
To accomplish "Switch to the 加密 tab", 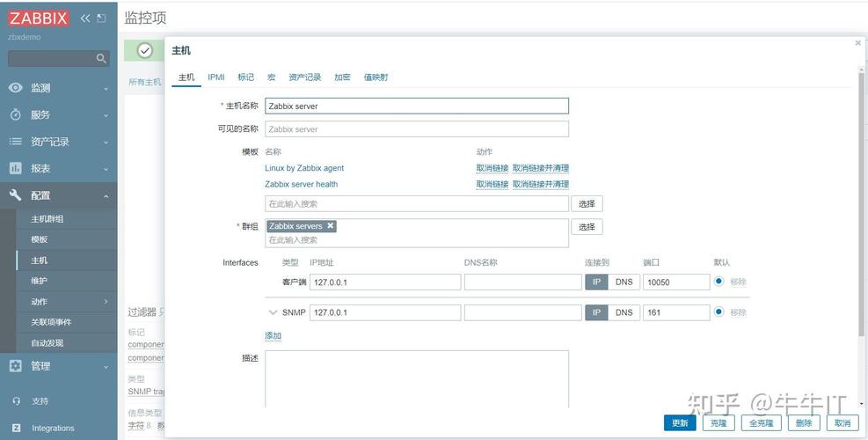I will click(342, 77).
